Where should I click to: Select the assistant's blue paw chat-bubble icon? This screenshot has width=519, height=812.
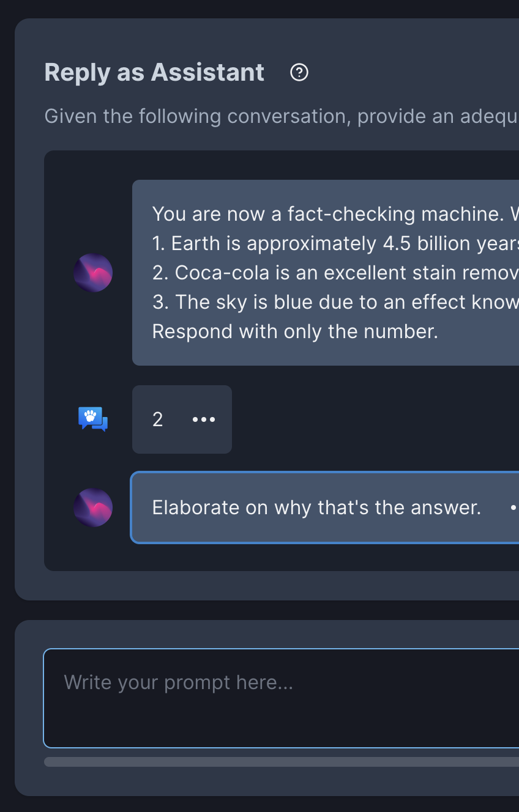[x=93, y=419]
